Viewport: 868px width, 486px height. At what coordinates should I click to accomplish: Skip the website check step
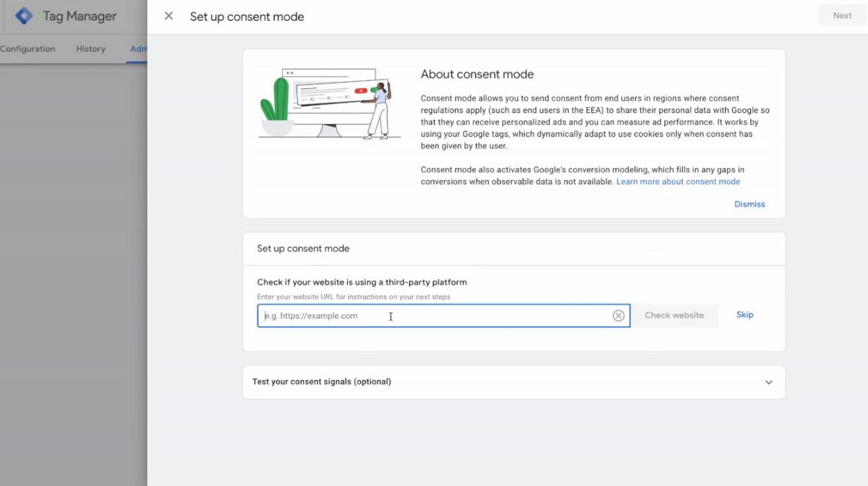pyautogui.click(x=745, y=315)
